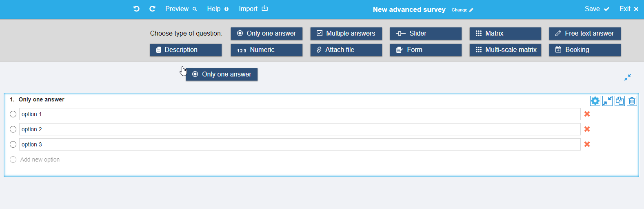
Task: Open the Import menu item
Action: [253, 9]
